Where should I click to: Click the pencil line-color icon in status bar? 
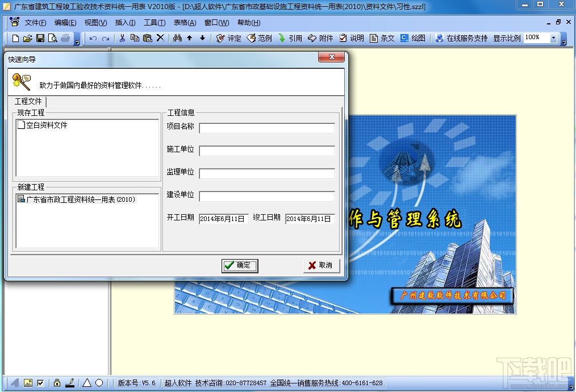[x=70, y=383]
